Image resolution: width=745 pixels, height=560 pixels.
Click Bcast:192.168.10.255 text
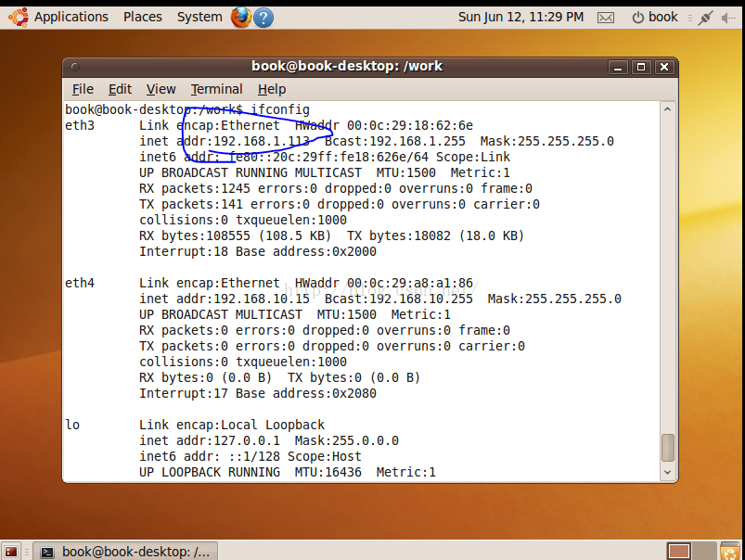coord(399,299)
